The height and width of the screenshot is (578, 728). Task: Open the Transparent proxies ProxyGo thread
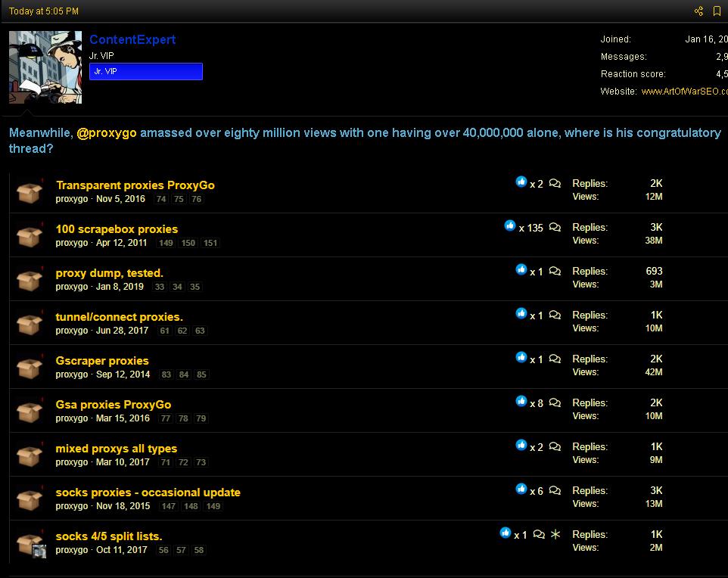[x=135, y=185]
